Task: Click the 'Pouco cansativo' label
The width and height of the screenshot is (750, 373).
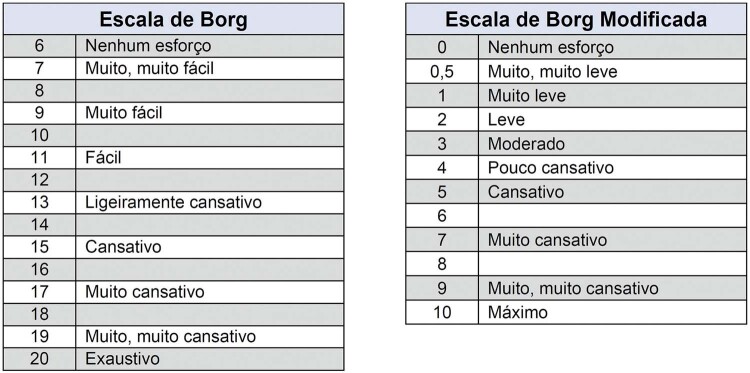Action: pyautogui.click(x=551, y=168)
